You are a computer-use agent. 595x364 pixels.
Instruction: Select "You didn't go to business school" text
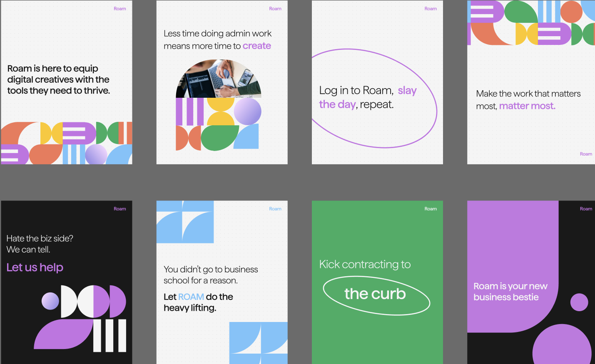211,275
